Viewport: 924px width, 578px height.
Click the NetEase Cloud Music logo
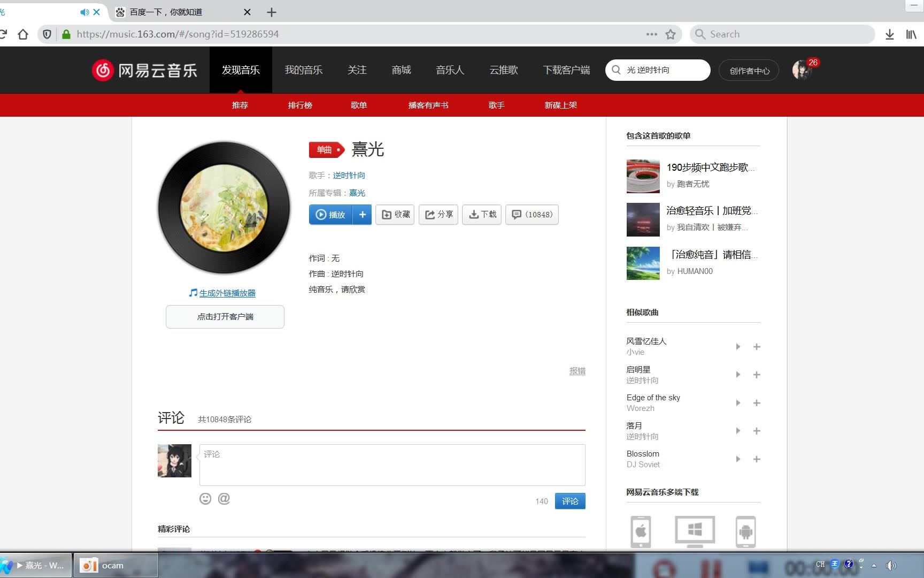click(145, 70)
